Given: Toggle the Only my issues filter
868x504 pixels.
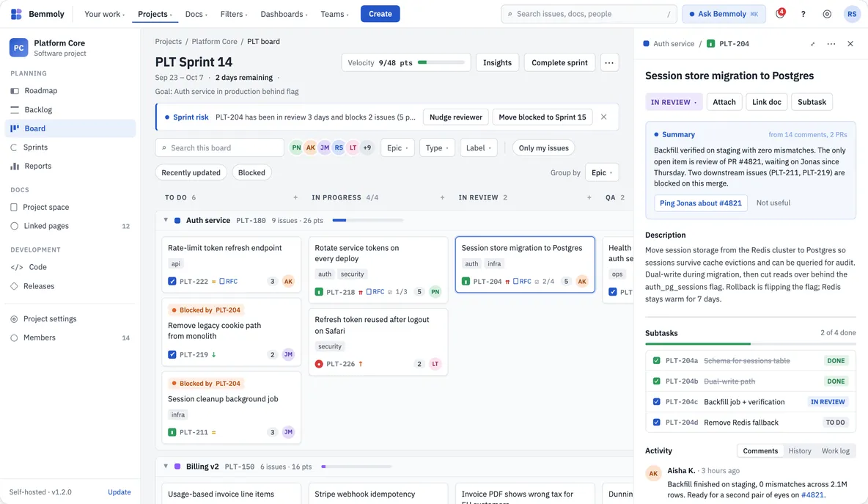Looking at the screenshot, I should pos(544,148).
